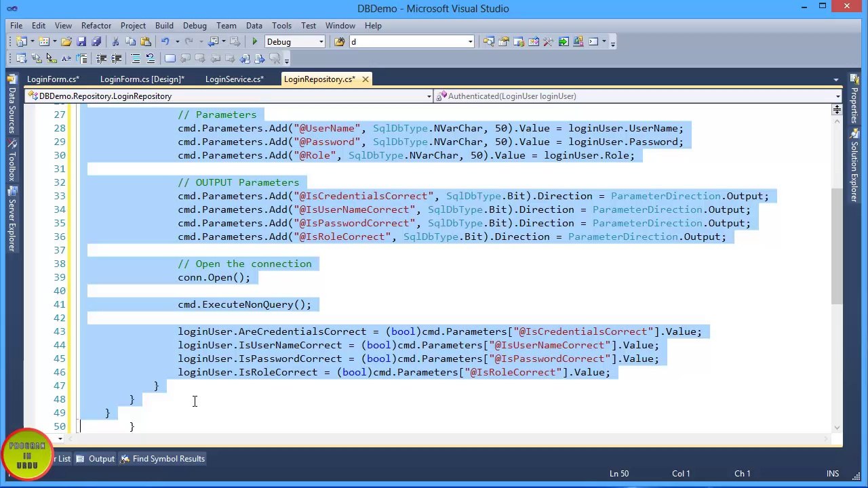Click the Save All icon
868x488 pixels.
coord(96,41)
